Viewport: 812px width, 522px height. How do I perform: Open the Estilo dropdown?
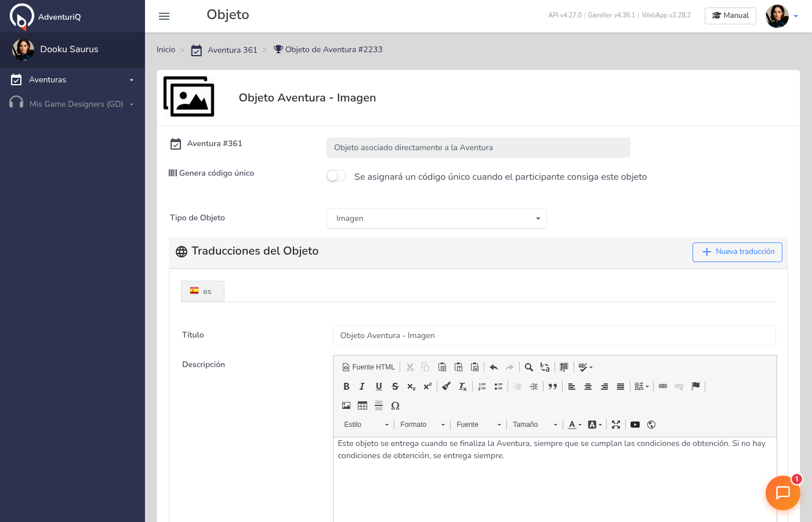click(366, 425)
